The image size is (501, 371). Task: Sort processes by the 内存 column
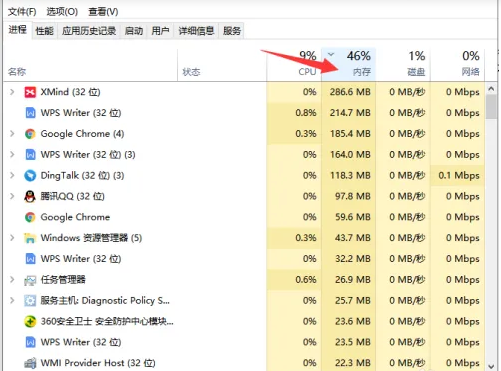click(x=349, y=64)
